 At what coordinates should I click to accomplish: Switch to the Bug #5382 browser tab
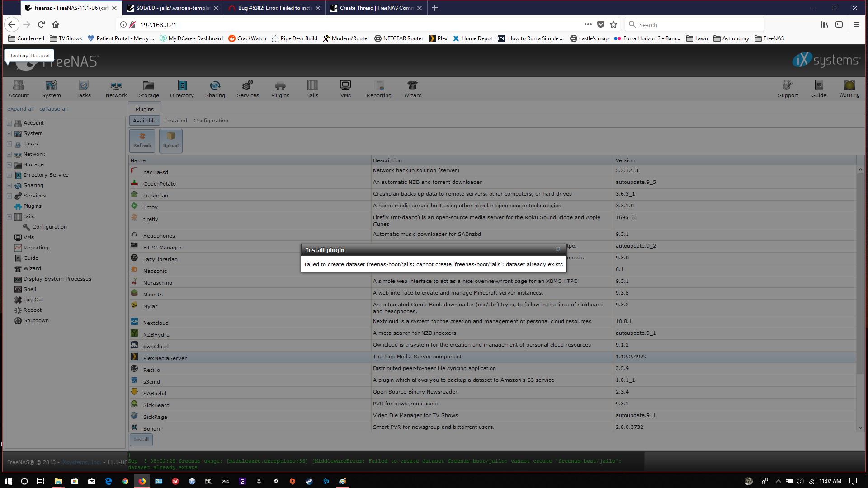point(275,8)
